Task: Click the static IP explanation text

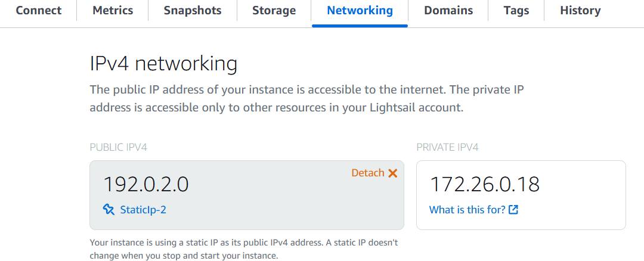Action: 243,249
